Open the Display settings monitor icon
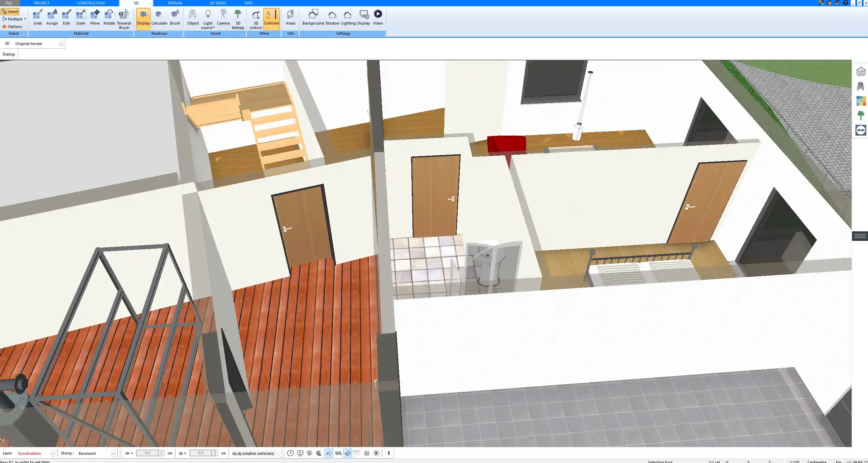 [x=363, y=18]
